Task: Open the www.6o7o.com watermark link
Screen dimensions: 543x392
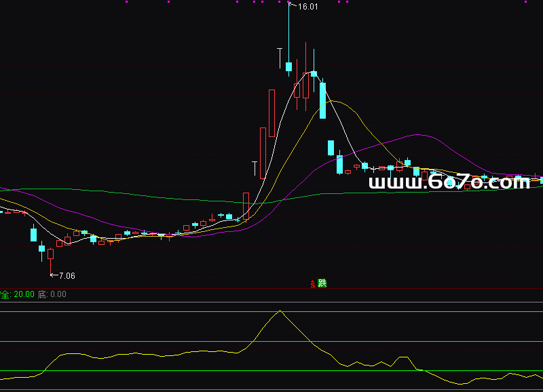Action: [449, 182]
